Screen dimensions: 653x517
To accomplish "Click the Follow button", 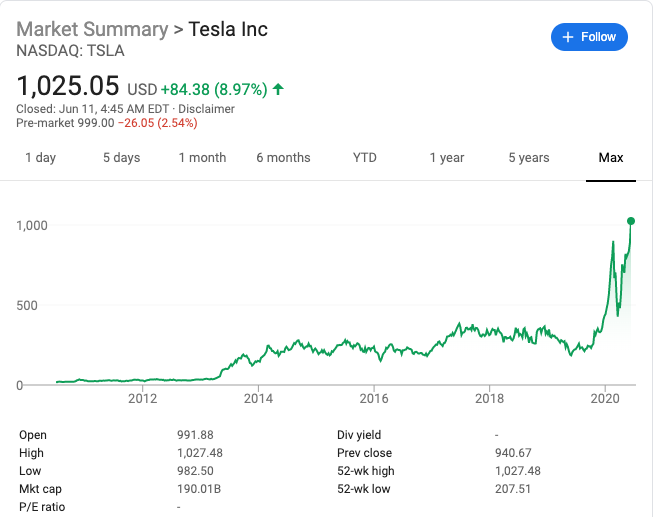I will (589, 37).
